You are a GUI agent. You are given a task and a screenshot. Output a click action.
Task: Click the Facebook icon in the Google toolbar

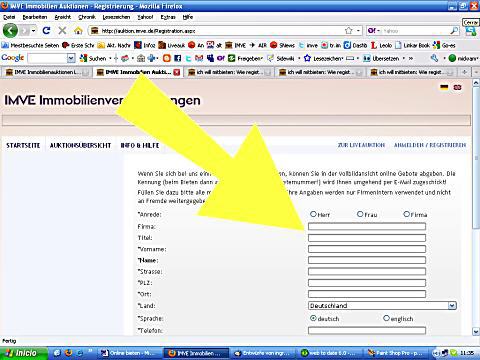point(178,58)
